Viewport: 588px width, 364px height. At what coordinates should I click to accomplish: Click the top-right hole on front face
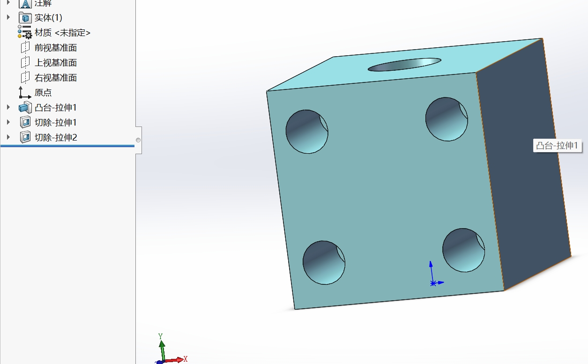(x=447, y=119)
